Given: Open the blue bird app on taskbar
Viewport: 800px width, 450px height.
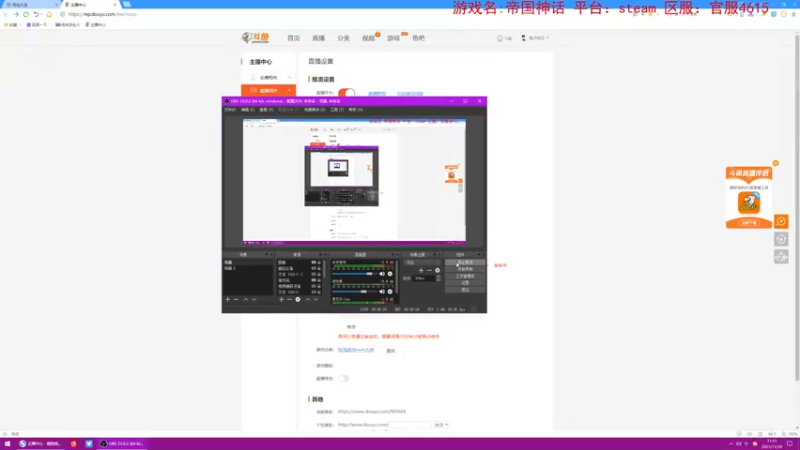Looking at the screenshot, I should 89,444.
